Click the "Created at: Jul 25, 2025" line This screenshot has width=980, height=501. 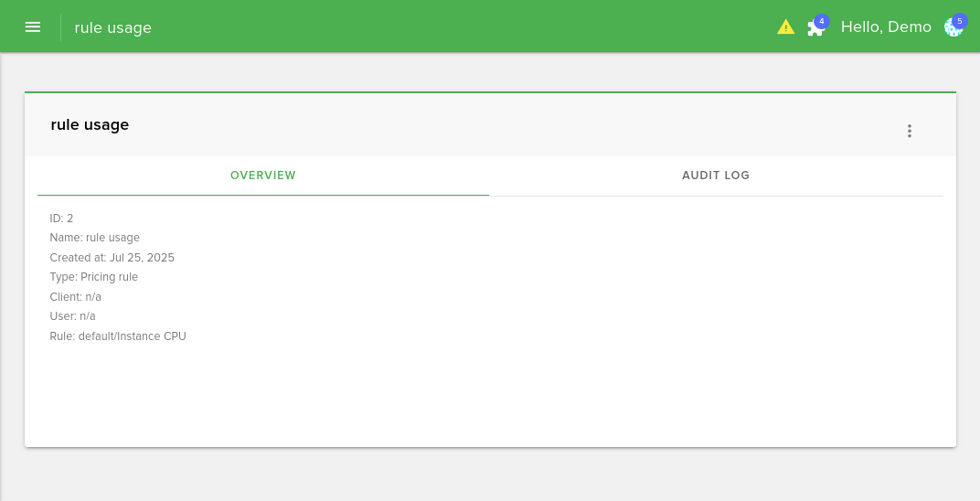[x=112, y=258]
